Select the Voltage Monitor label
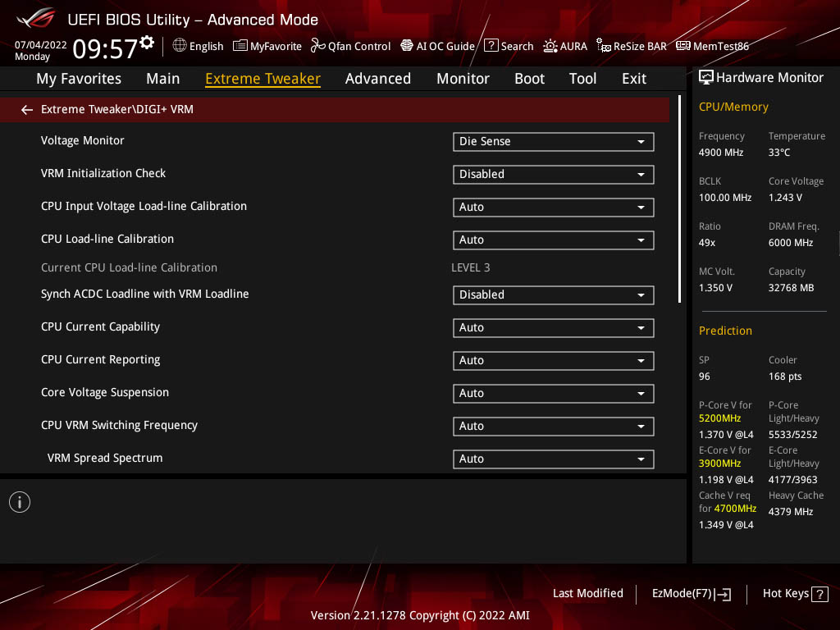The width and height of the screenshot is (840, 630). 83,140
